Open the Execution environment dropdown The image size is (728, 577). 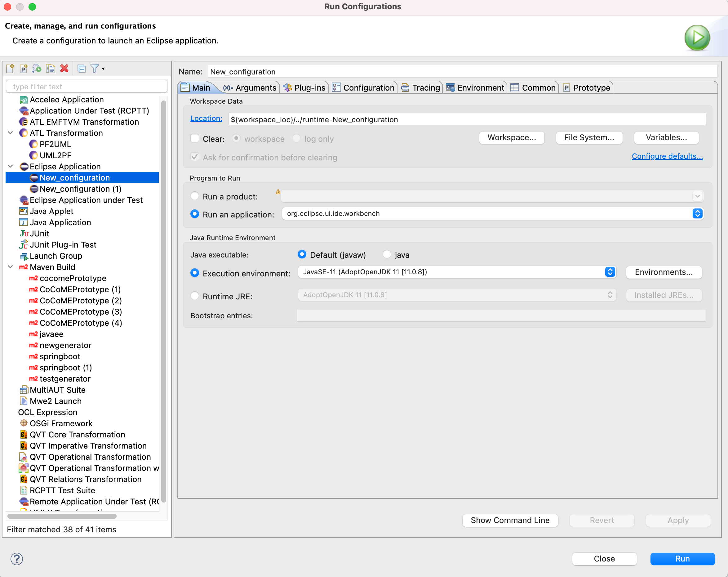610,272
